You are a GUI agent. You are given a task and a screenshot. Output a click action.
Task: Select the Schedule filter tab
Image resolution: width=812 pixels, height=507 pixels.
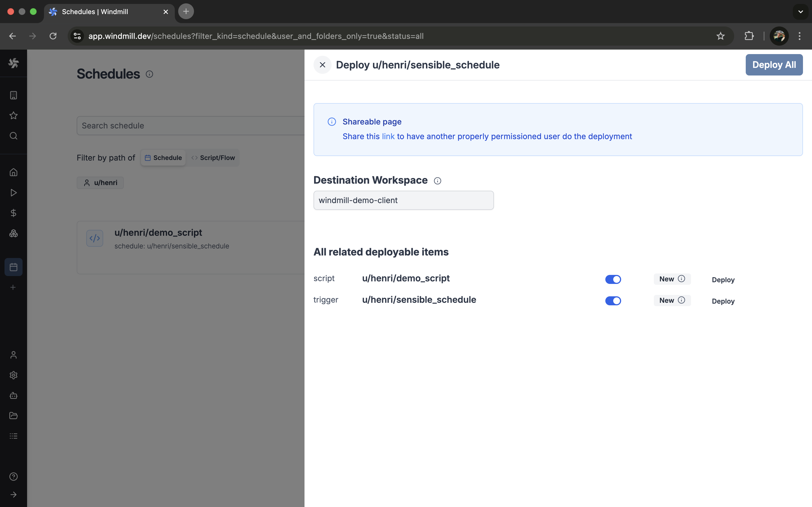[164, 158]
